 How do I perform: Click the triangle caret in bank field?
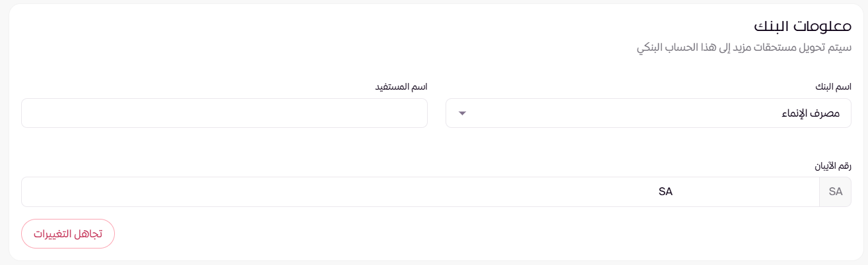point(462,113)
